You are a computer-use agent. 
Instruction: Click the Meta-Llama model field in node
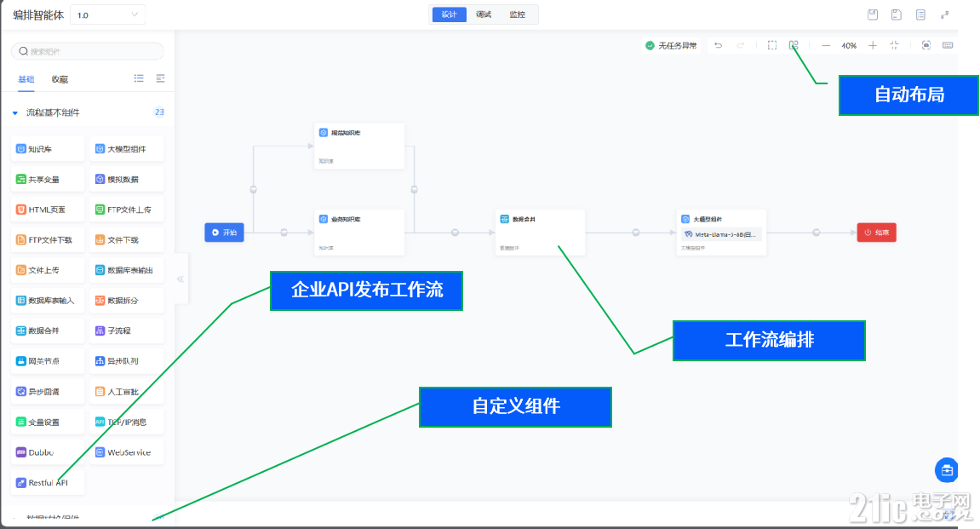pos(721,234)
